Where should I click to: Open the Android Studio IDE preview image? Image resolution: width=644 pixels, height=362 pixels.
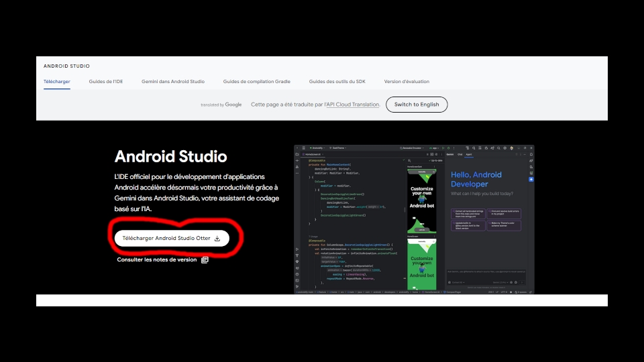(414, 219)
